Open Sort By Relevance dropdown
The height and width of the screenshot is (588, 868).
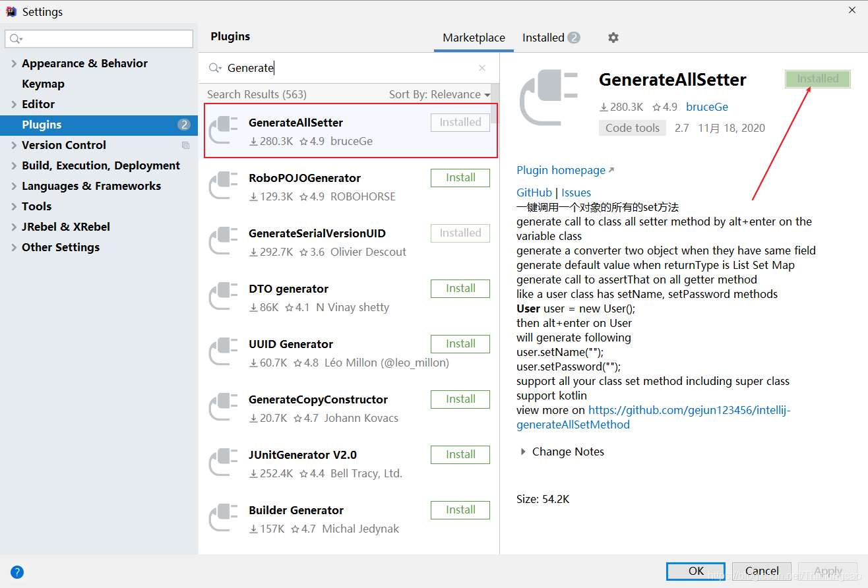pyautogui.click(x=439, y=94)
